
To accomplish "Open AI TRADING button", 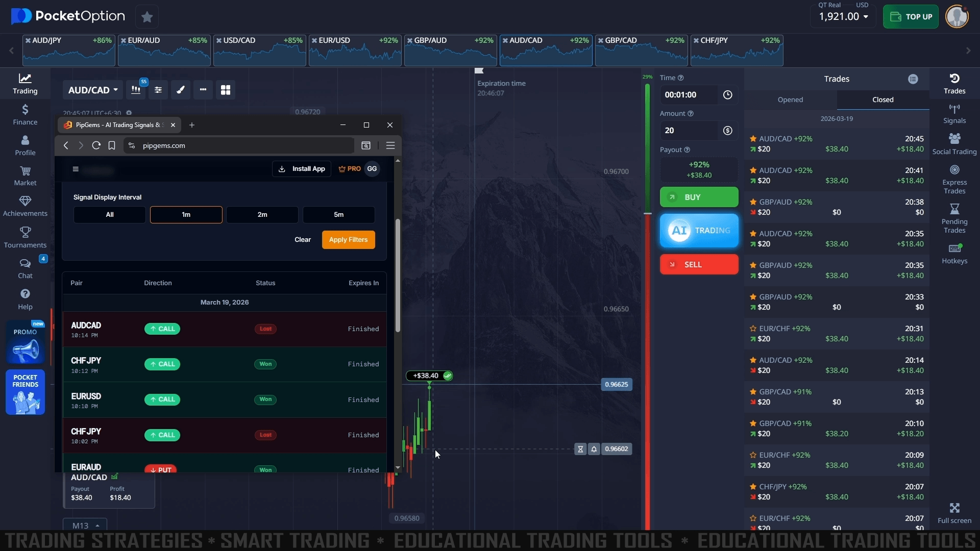I will pos(699,231).
